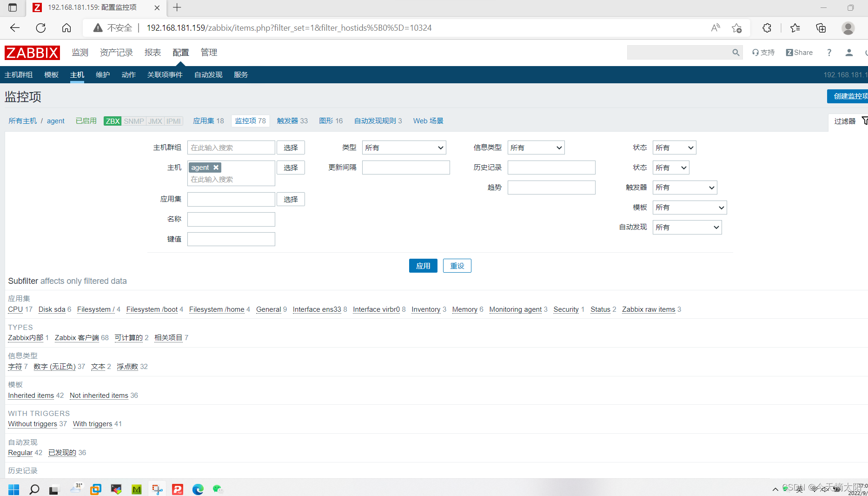
Task: Open the 触发器 33 tab
Action: (x=292, y=121)
